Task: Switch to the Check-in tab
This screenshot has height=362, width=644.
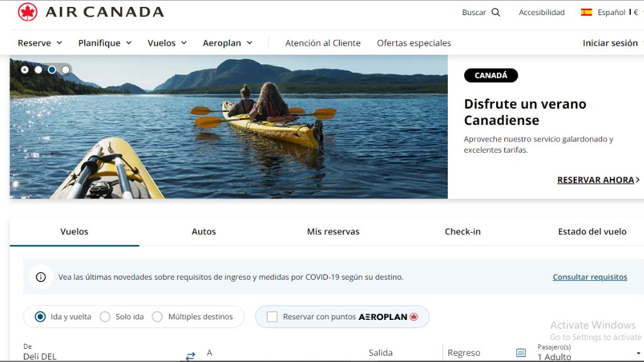Action: coord(462,231)
